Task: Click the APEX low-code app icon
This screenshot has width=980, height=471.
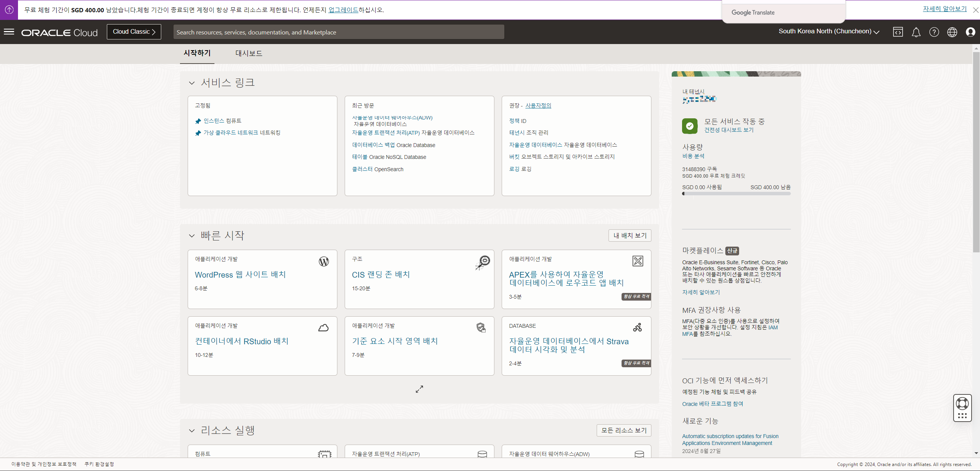Action: pyautogui.click(x=638, y=261)
